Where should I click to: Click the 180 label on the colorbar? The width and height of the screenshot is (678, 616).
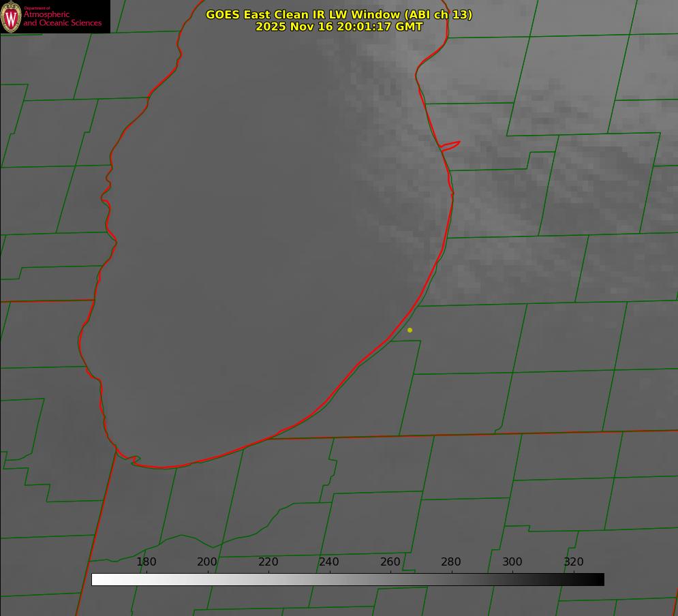point(147,562)
